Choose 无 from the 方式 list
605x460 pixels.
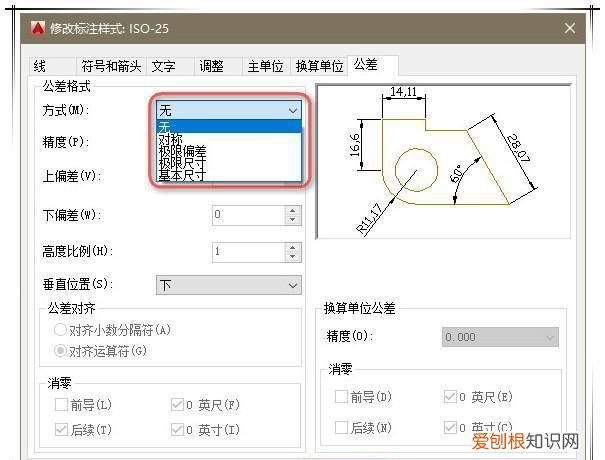coord(229,127)
